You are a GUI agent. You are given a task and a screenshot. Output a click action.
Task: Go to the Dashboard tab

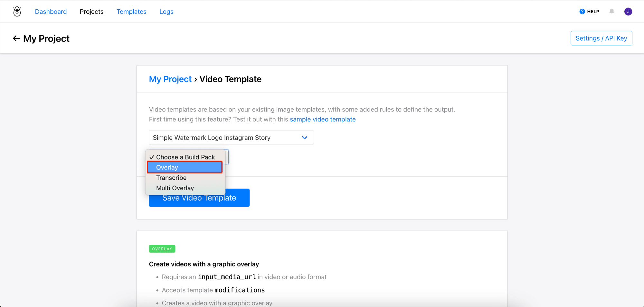pos(51,12)
